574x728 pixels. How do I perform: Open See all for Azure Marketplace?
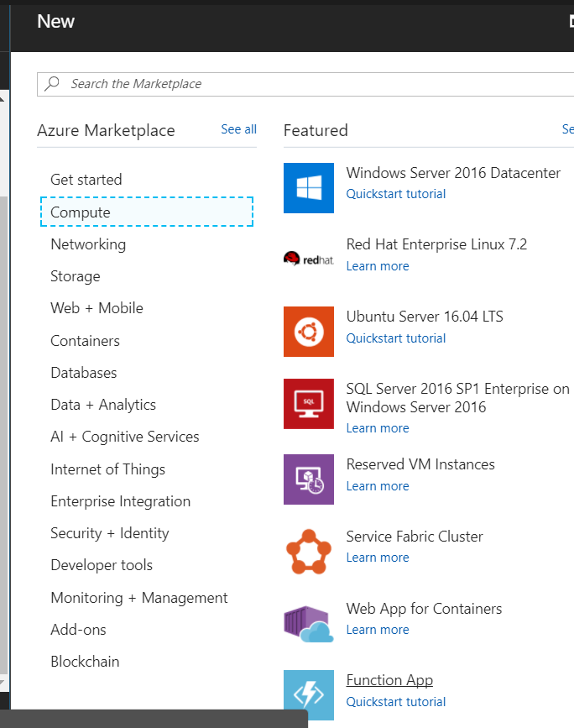pyautogui.click(x=238, y=129)
